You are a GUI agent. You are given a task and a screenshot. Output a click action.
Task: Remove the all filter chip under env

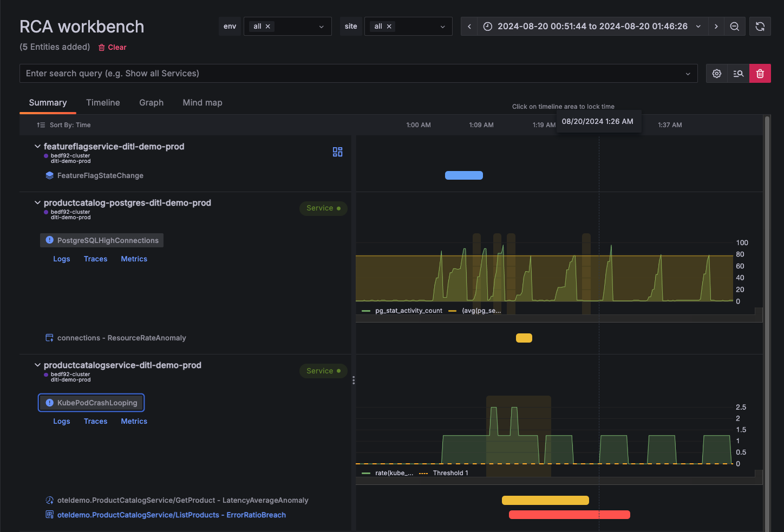pos(267,26)
